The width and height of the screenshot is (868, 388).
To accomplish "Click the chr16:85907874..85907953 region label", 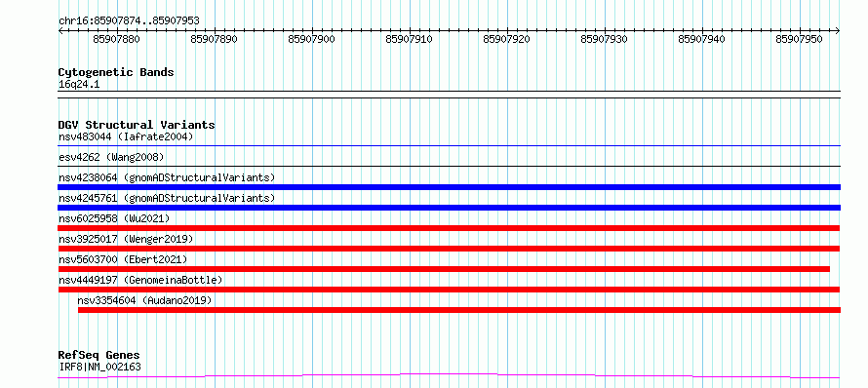I will pyautogui.click(x=129, y=20).
